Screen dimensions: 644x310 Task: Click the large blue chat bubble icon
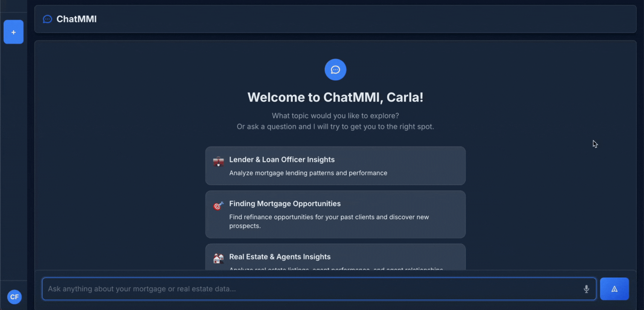tap(335, 70)
